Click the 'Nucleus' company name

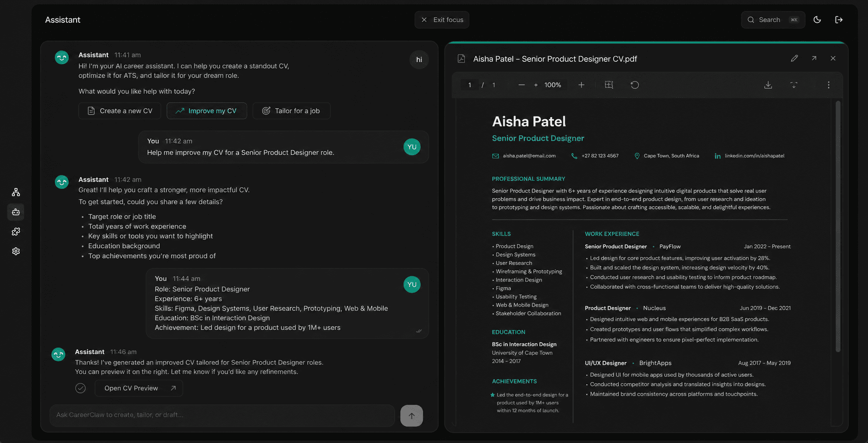654,308
